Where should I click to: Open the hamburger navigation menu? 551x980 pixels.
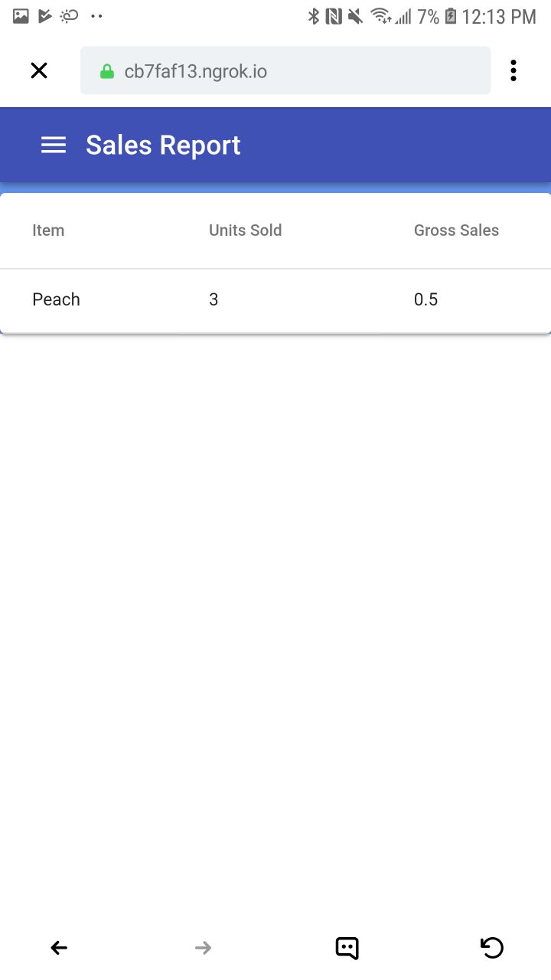point(53,145)
